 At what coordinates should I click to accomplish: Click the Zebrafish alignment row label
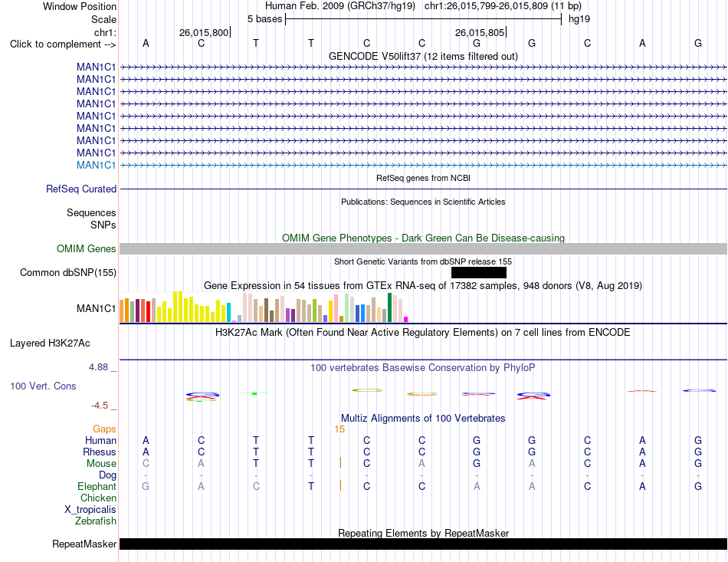tap(96, 521)
